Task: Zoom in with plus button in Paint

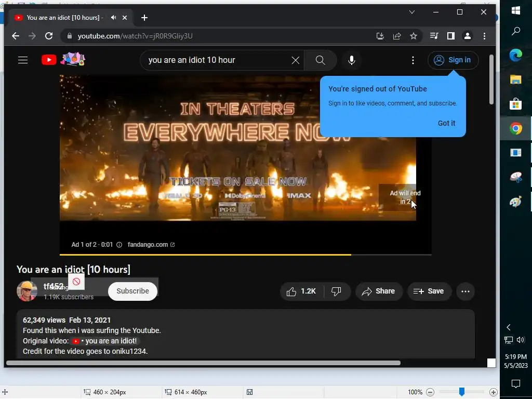Action: point(494,392)
